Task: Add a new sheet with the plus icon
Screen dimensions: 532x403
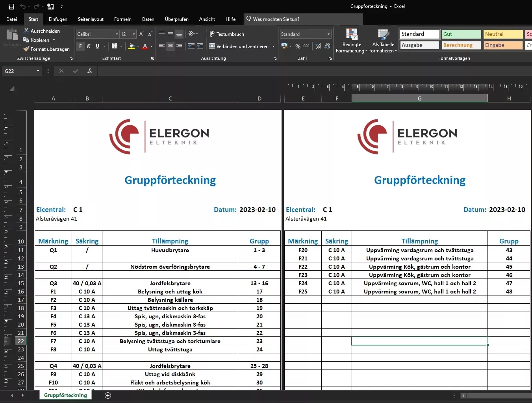Action: click(x=108, y=396)
